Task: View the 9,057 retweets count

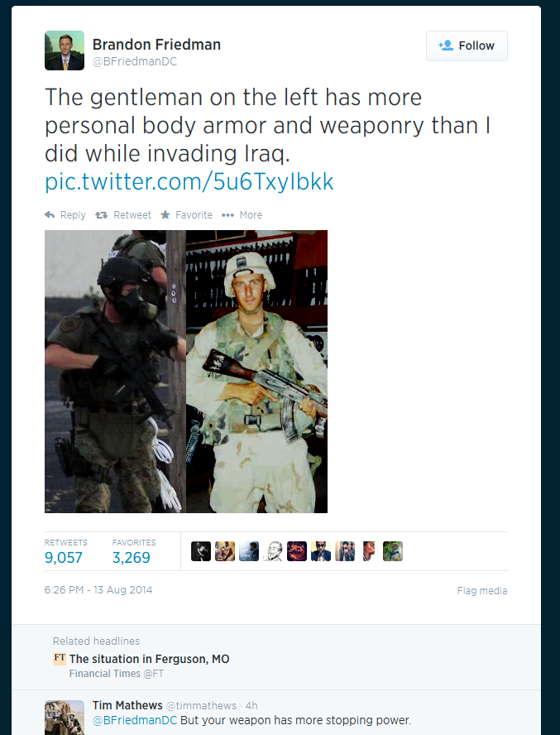Action: click(63, 557)
